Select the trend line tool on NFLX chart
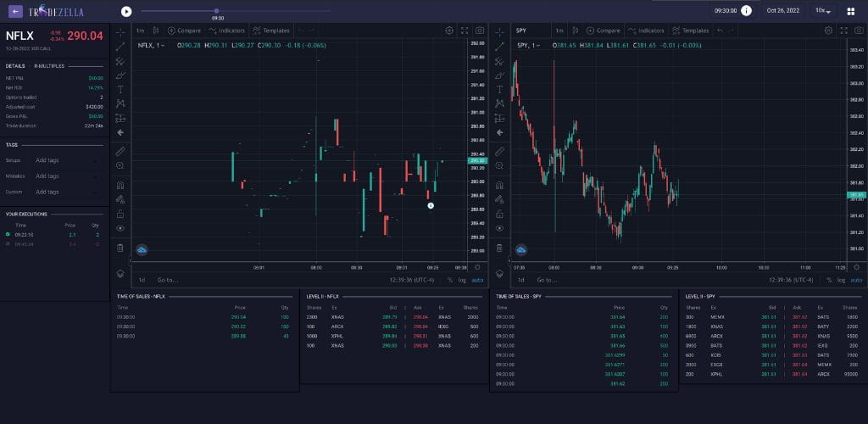Screen dimensions: 868x424 pos(120,46)
